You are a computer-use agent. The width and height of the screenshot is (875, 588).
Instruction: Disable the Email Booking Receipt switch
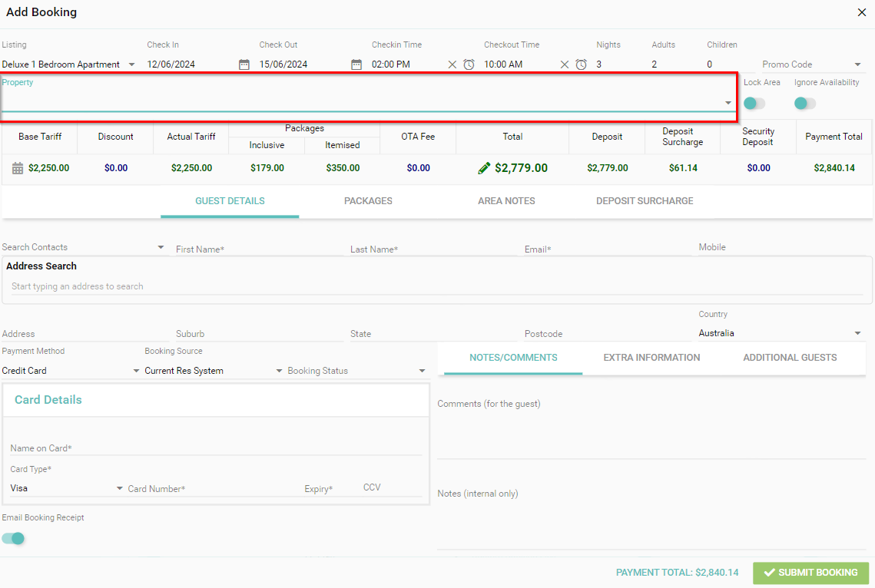[x=14, y=538]
